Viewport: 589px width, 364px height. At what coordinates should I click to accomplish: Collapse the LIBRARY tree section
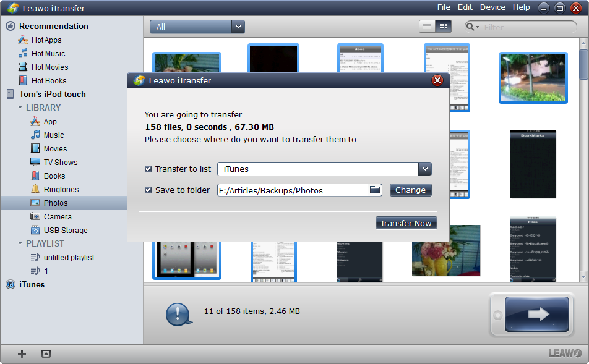tap(20, 108)
